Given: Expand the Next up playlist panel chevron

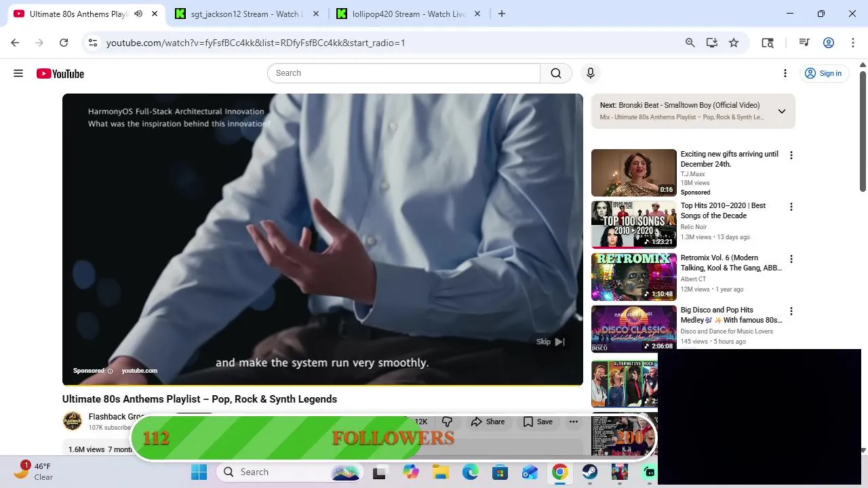Looking at the screenshot, I should point(781,111).
